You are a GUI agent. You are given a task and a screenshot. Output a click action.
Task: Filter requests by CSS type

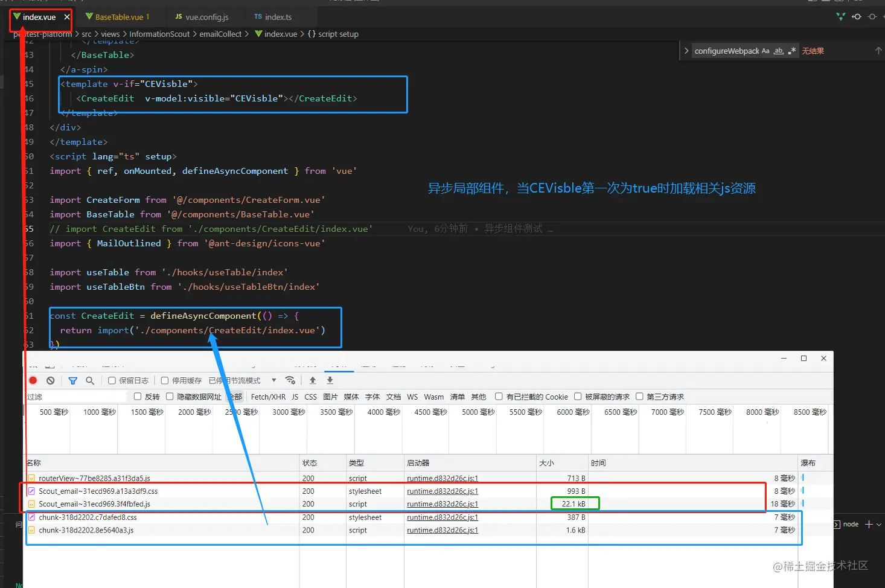(x=311, y=397)
